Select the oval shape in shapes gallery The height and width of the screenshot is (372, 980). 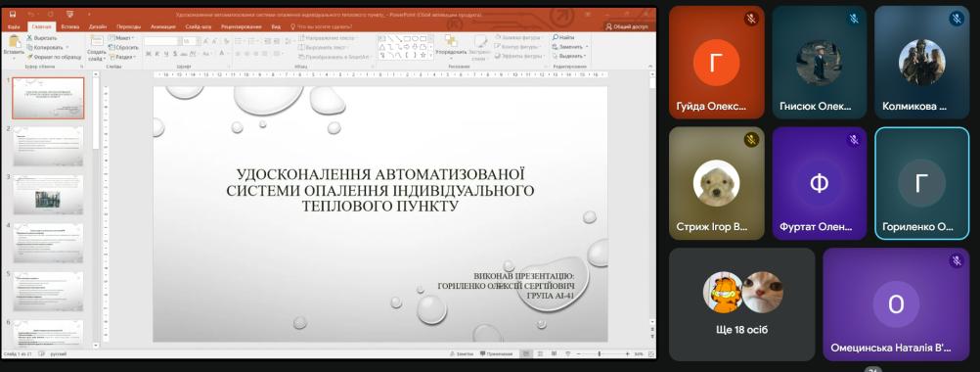(415, 39)
